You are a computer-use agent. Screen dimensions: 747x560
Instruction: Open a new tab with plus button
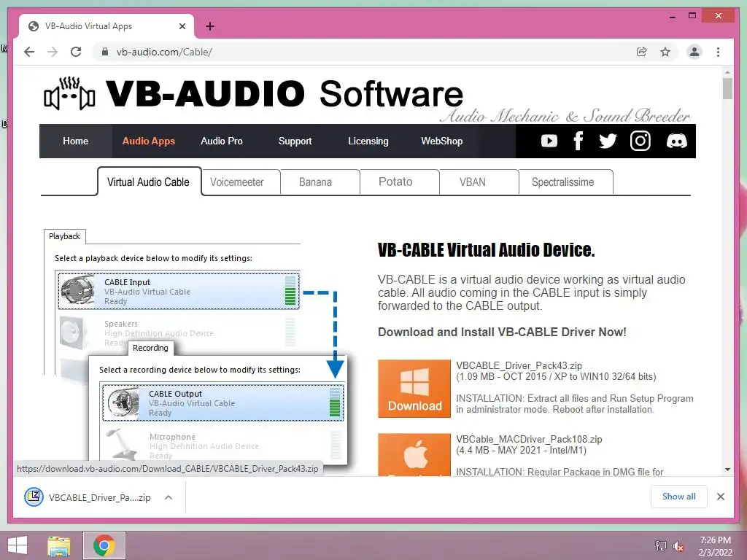(x=210, y=26)
